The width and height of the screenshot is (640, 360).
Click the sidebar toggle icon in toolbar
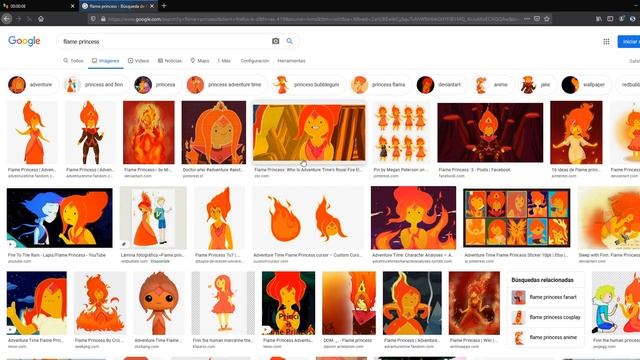click(x=610, y=19)
